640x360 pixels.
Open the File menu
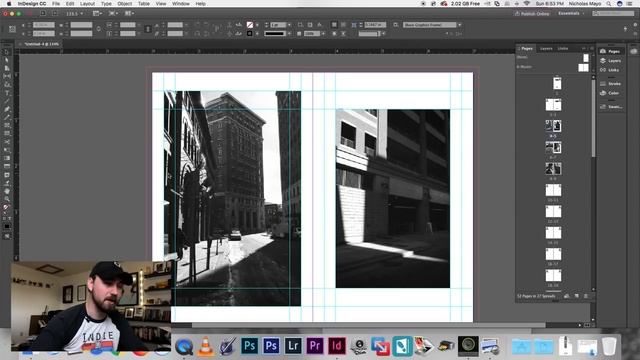[56, 4]
